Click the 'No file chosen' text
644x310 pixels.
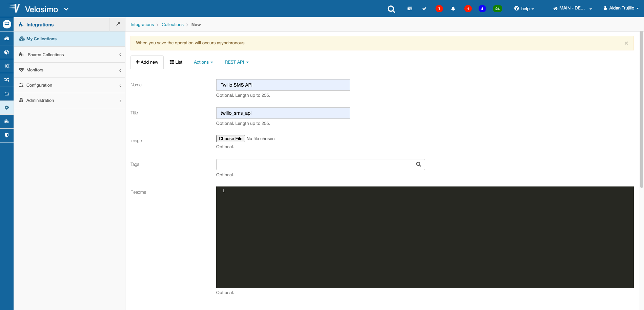coord(260,139)
